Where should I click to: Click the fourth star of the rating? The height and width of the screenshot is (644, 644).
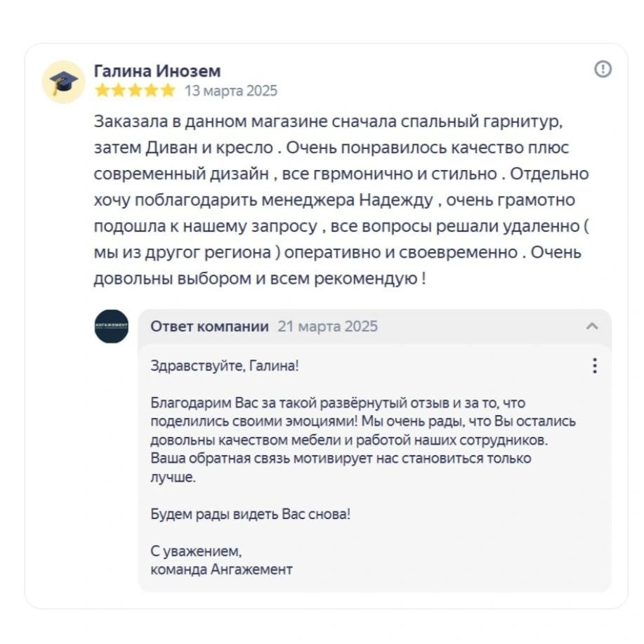150,91
